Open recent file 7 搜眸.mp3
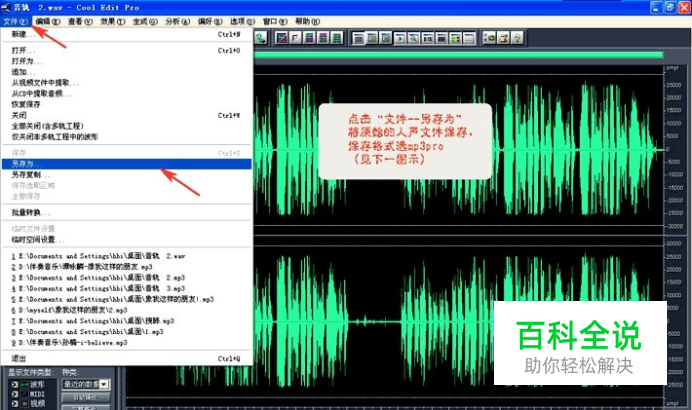692x410 pixels. [x=127, y=321]
